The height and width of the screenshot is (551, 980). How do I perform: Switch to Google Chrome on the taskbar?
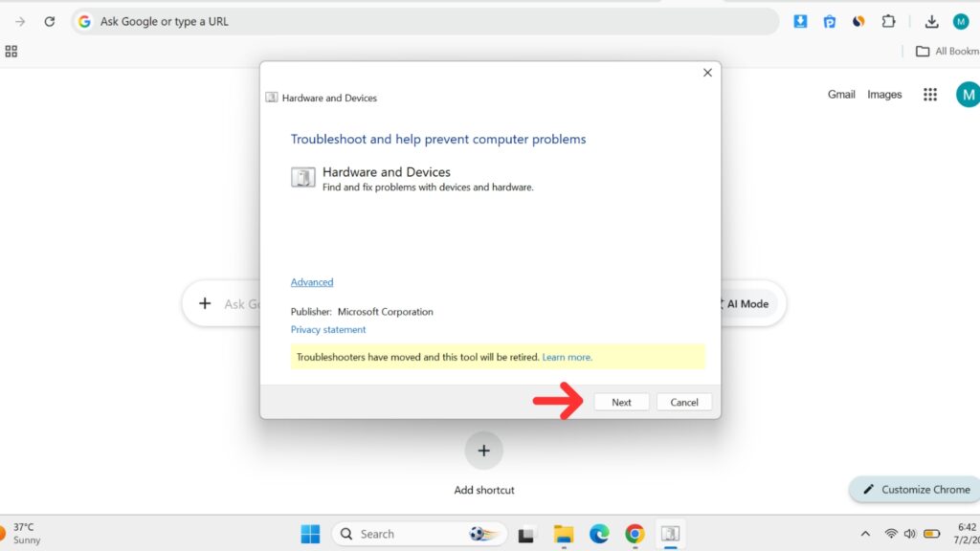[x=635, y=534]
